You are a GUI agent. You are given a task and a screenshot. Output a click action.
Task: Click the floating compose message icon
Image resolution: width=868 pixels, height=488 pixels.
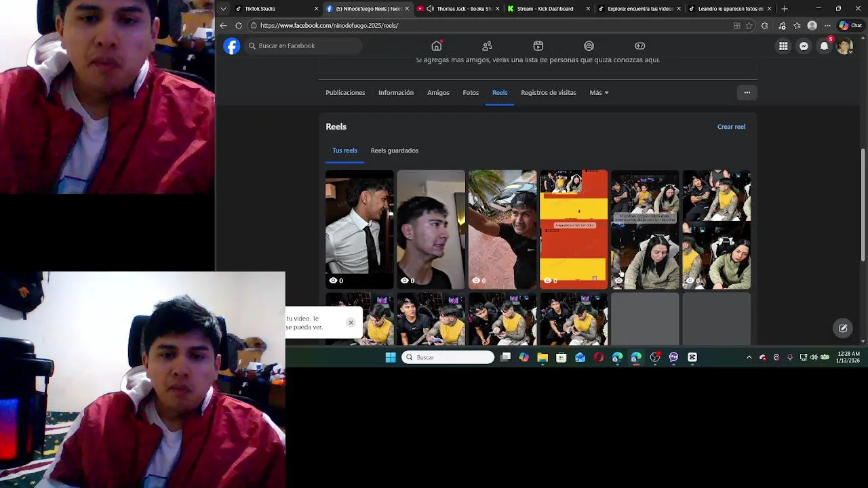[x=843, y=328]
